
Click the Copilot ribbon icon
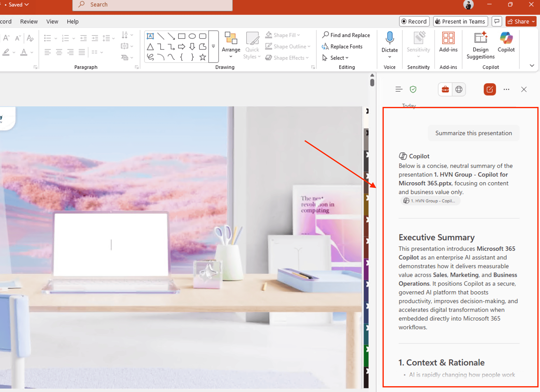506,39
